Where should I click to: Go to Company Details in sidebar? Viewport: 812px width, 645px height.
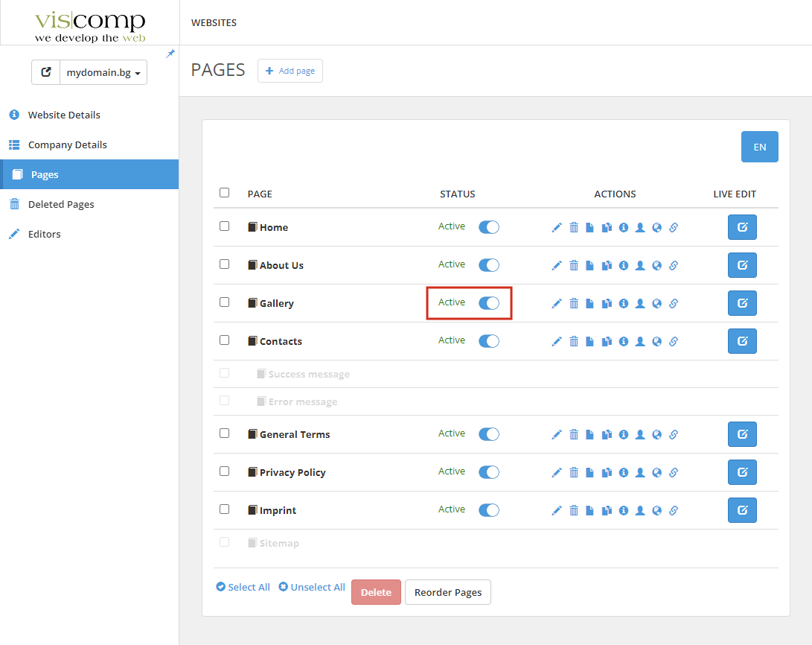67,144
